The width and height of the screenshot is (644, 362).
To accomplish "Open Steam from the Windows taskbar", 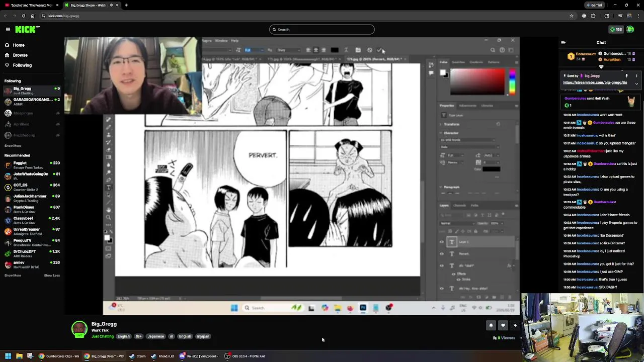I will tap(137, 356).
